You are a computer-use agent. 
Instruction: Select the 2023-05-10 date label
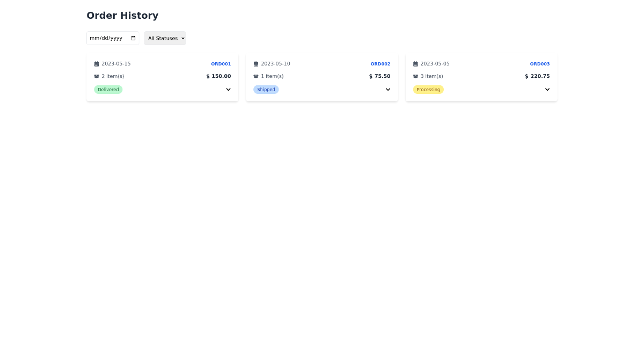275,64
